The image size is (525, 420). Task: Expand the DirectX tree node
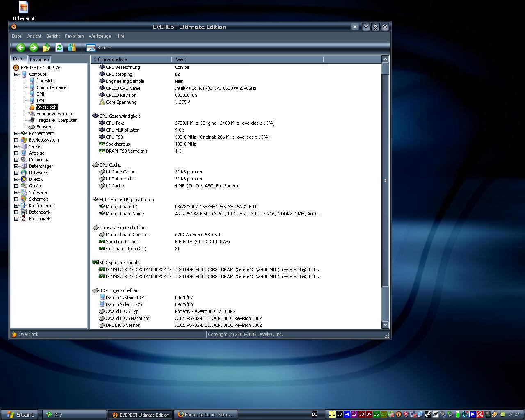coord(16,179)
